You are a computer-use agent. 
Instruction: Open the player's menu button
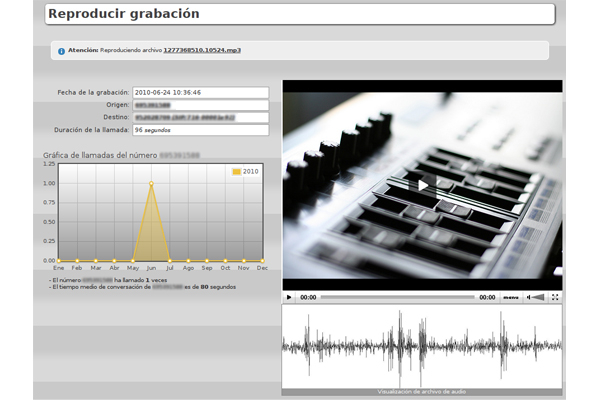point(510,297)
